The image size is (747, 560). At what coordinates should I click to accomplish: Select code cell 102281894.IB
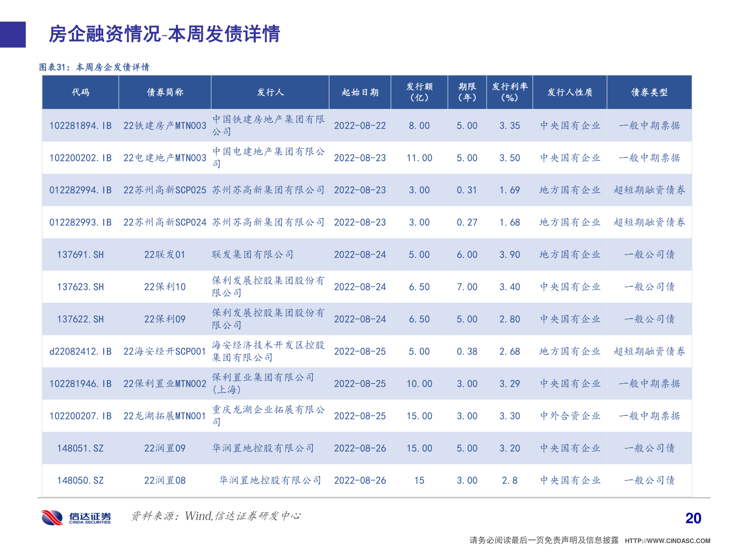(x=80, y=125)
